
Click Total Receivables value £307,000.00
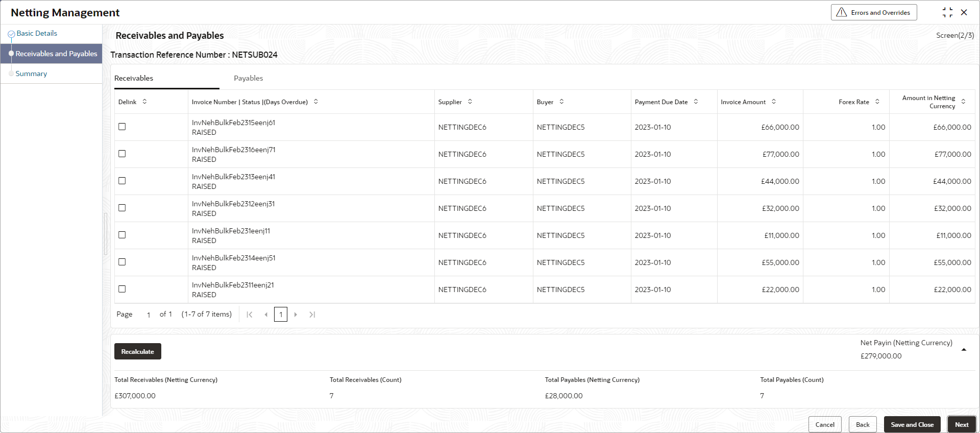135,396
